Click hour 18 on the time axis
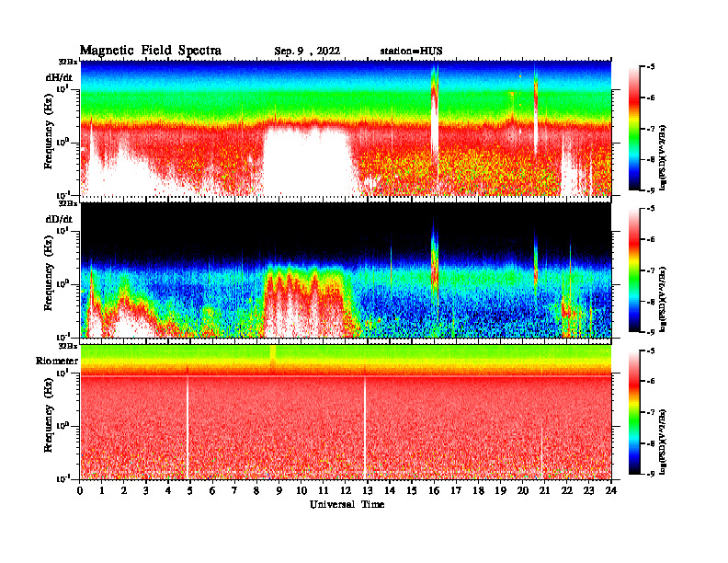728x563 pixels. 478,491
